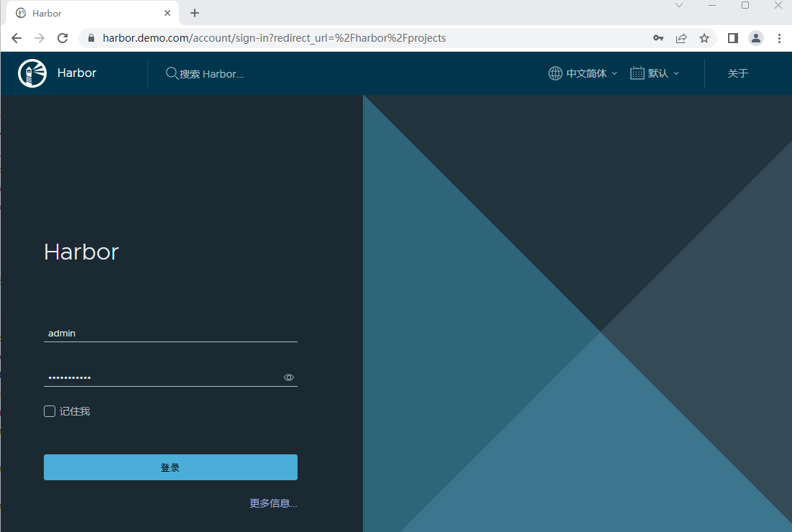Focus the 搜索 Harbor... search field
The height and width of the screenshot is (532, 792).
211,74
